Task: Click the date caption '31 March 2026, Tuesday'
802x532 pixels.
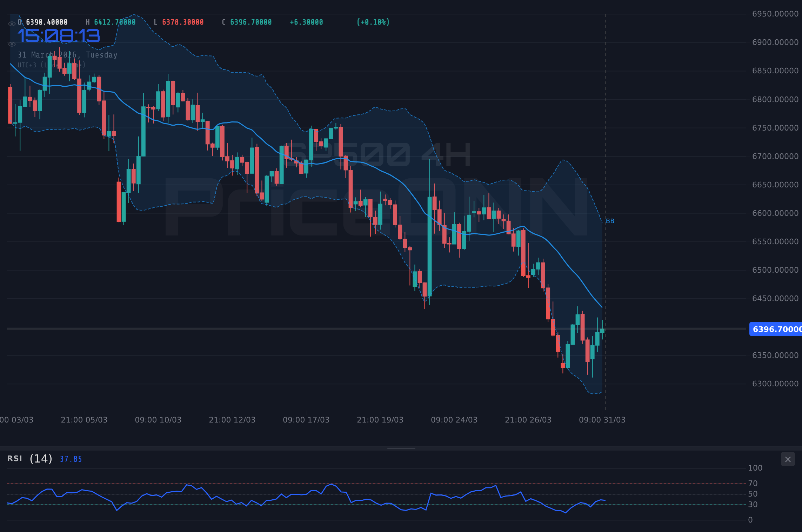Action: click(x=68, y=55)
